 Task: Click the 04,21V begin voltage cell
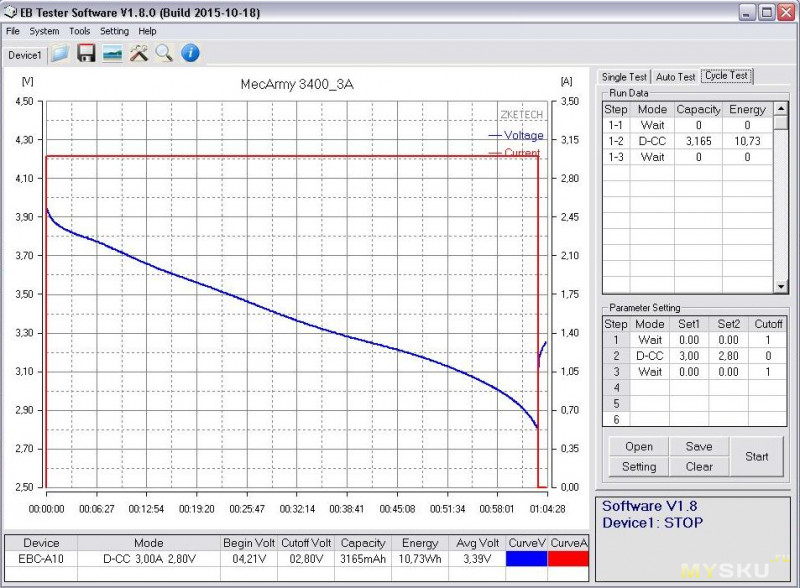pos(249,559)
